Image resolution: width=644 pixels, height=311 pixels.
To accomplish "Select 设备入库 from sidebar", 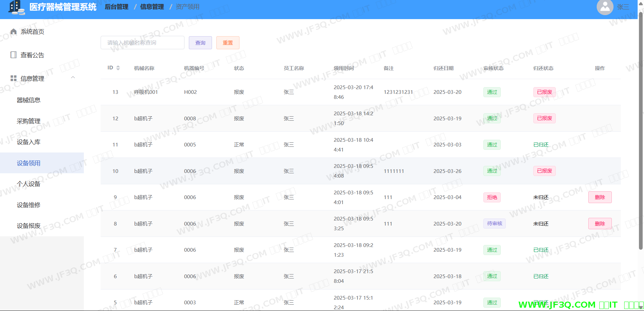I will point(29,142).
